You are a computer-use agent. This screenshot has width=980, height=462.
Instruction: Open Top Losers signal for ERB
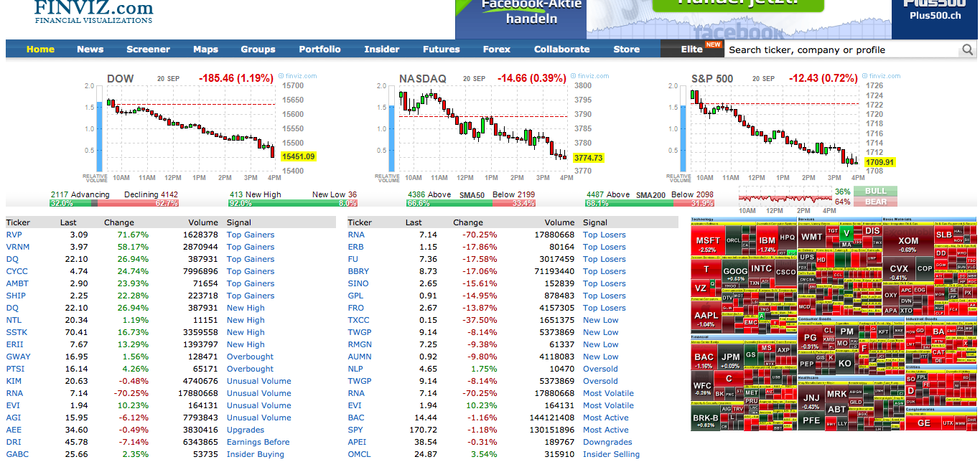click(x=605, y=247)
